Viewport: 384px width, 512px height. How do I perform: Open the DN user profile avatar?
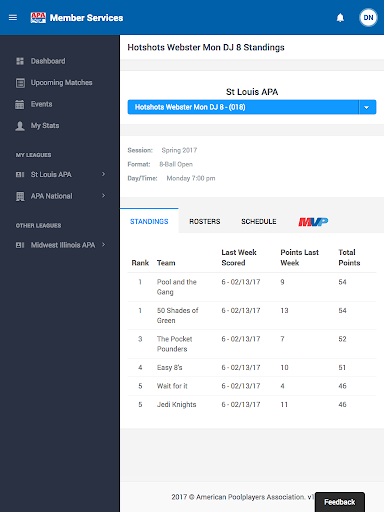click(368, 18)
